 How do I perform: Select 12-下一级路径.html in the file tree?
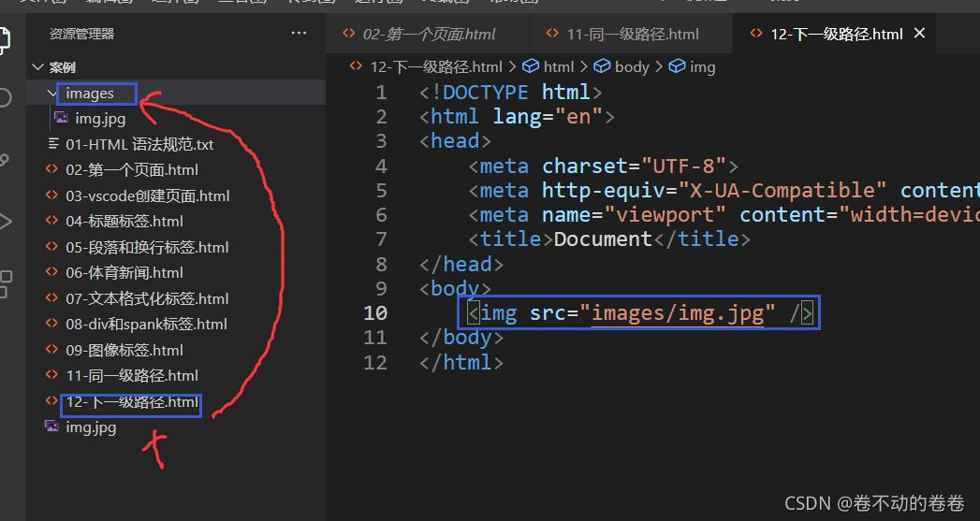pos(132,402)
